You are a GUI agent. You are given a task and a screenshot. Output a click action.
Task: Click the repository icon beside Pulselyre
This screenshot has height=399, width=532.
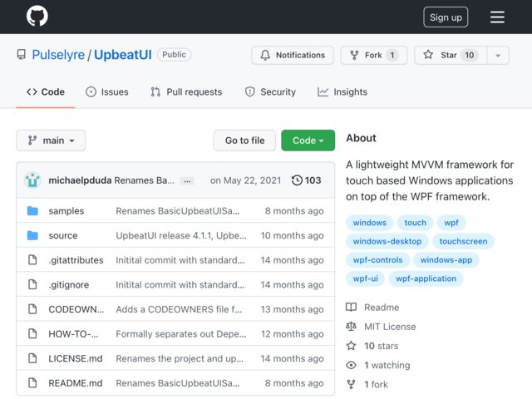pos(22,55)
